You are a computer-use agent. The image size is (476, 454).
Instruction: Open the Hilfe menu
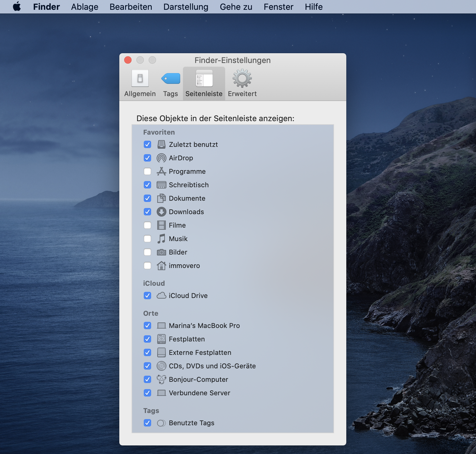click(314, 7)
